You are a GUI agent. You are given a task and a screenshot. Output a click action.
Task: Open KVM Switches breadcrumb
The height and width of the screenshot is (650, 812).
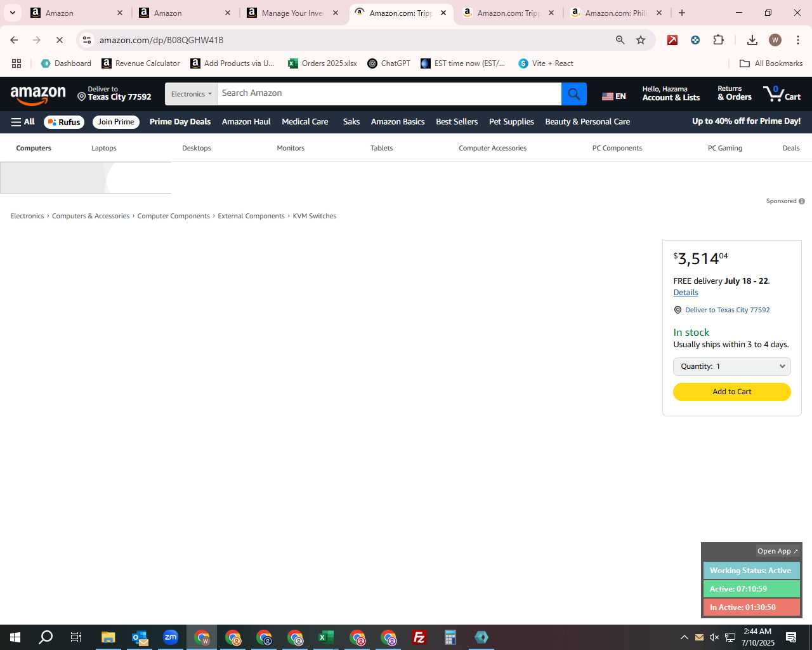click(x=314, y=216)
